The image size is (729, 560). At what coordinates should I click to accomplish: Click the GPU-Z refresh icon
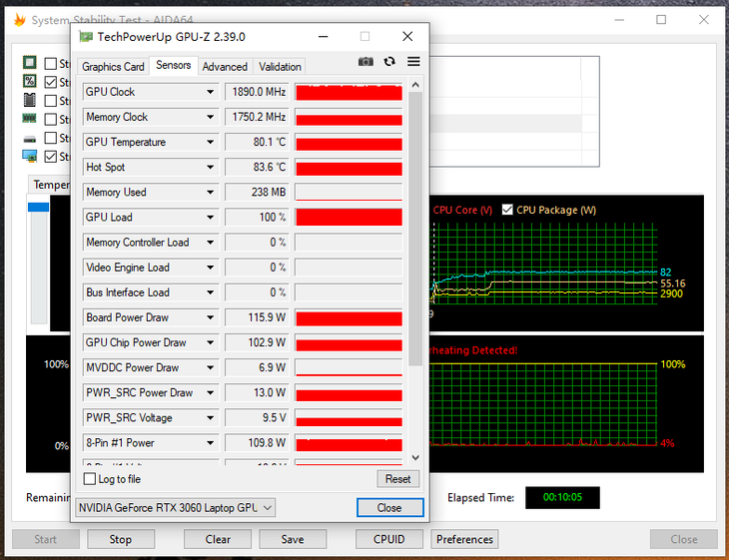click(389, 62)
